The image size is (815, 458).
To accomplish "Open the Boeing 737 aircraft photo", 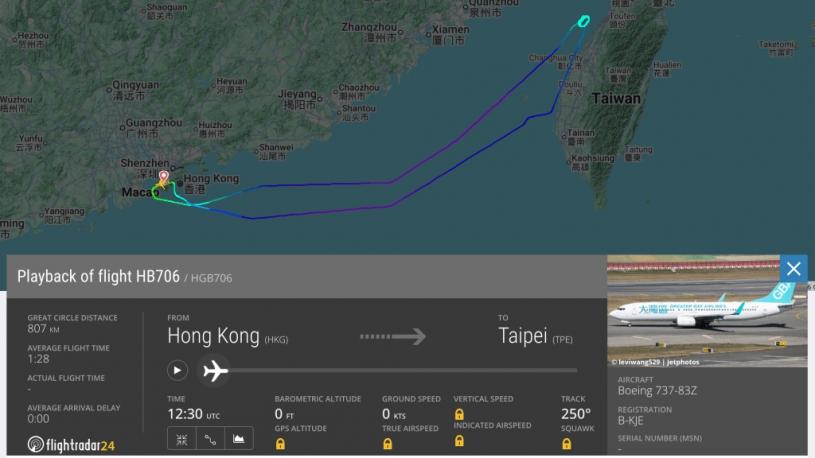I will tap(707, 311).
